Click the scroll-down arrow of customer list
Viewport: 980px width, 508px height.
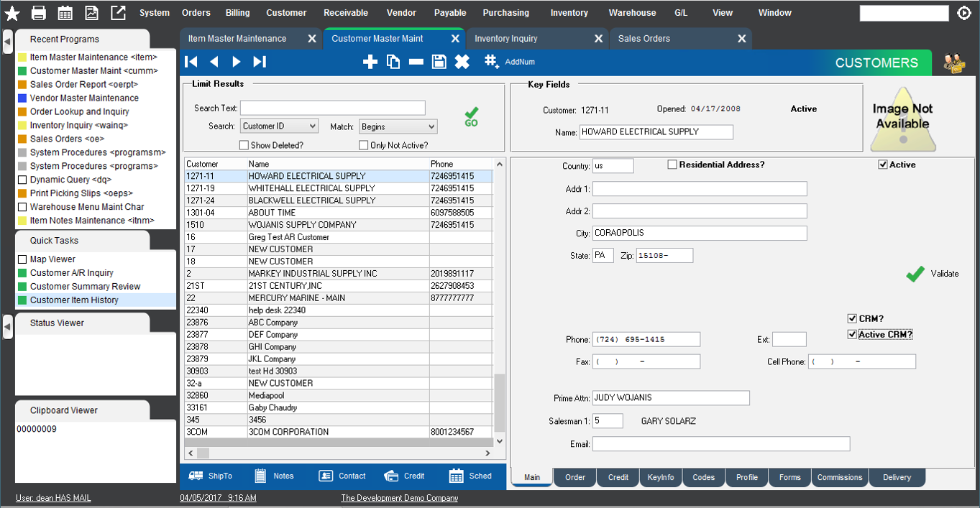[500, 440]
